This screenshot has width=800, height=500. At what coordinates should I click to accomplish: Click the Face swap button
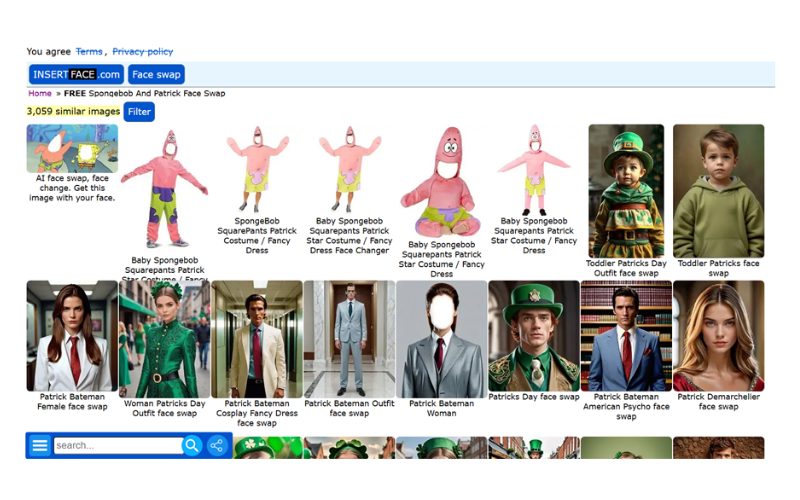point(156,74)
